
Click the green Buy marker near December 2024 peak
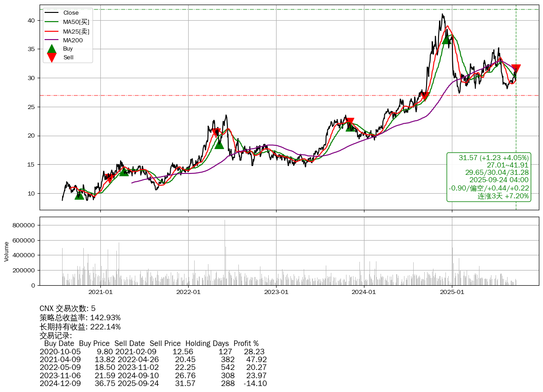coord(445,39)
